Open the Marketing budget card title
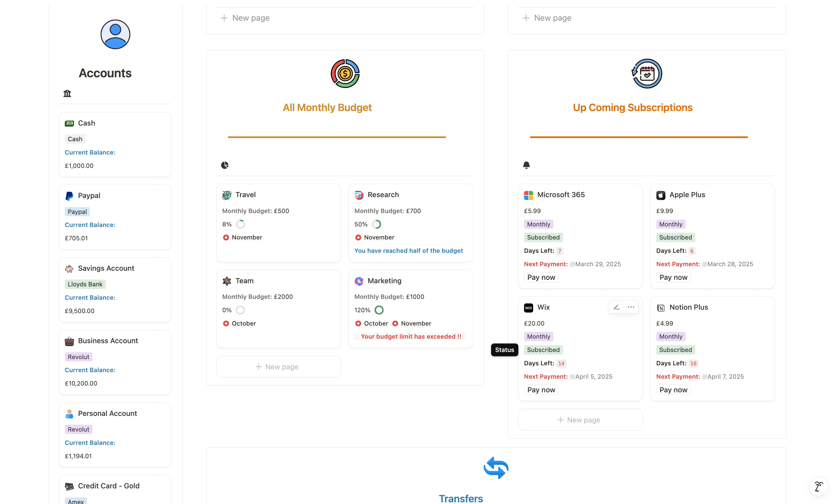 (x=384, y=281)
